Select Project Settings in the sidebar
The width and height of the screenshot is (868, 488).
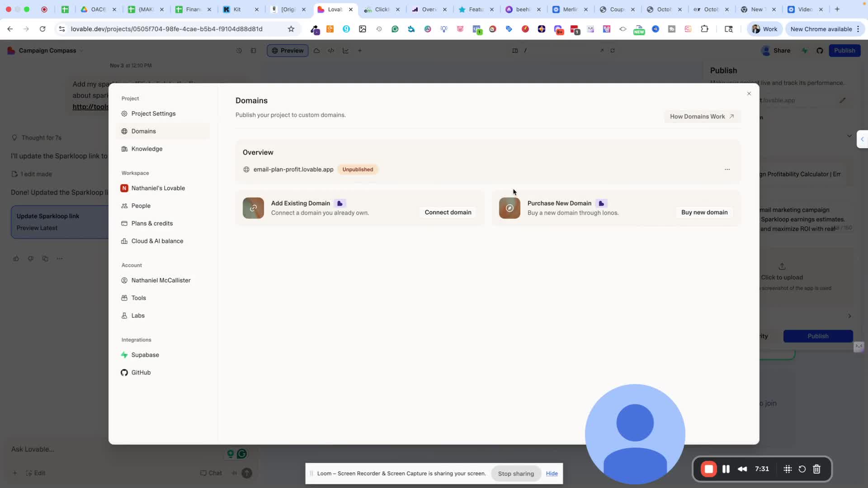(153, 113)
